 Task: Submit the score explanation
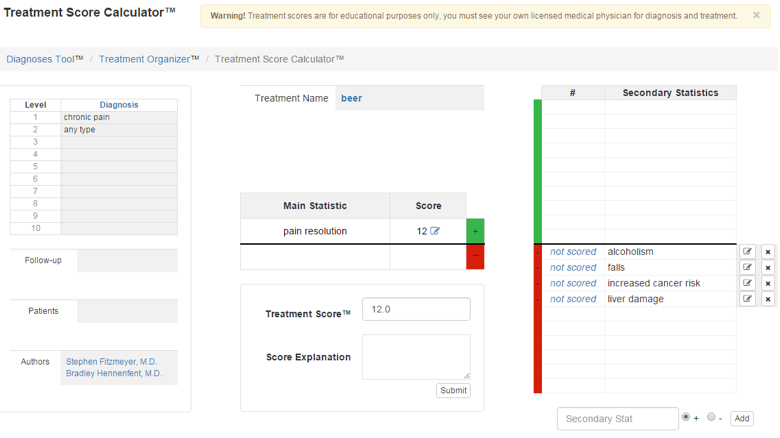point(453,390)
